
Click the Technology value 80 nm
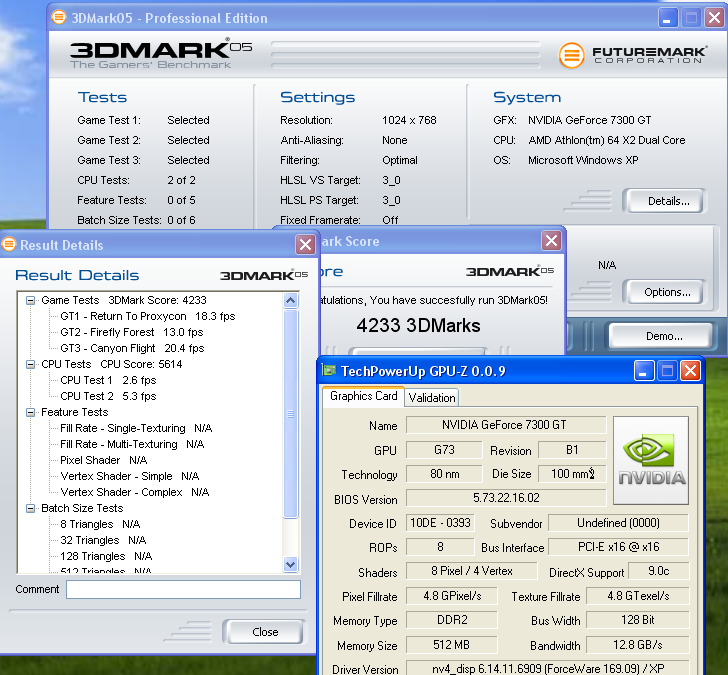444,474
